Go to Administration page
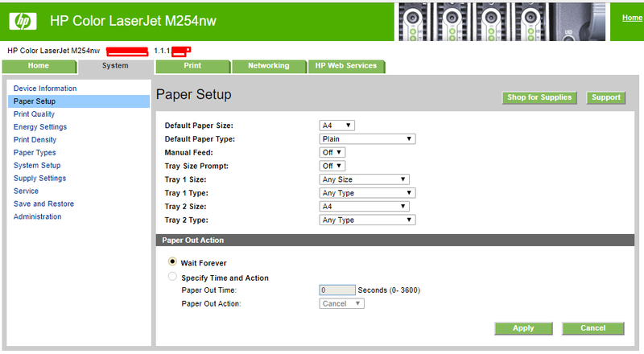Viewport: 644px width, 354px height. [x=37, y=216]
